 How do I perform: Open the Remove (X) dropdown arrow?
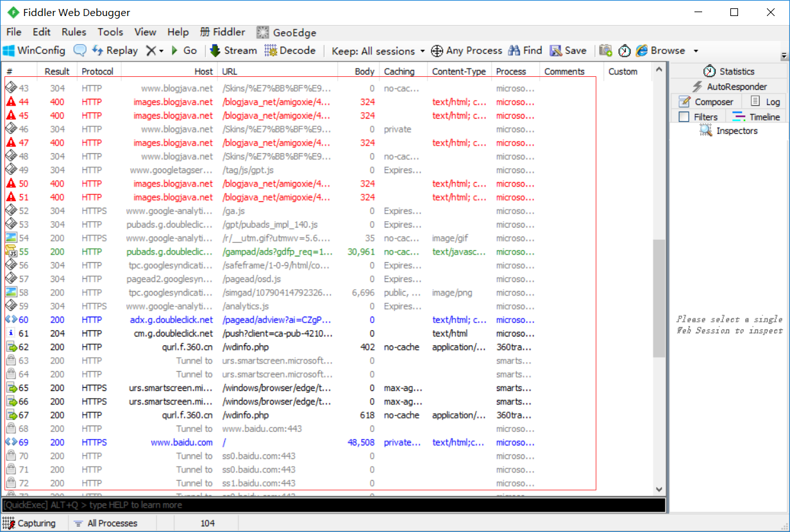[x=162, y=51]
